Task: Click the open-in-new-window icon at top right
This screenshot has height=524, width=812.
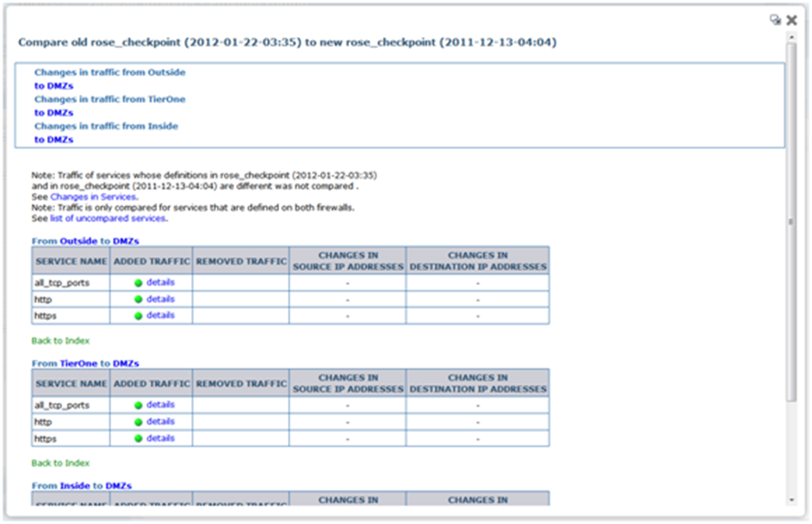Action: tap(775, 20)
